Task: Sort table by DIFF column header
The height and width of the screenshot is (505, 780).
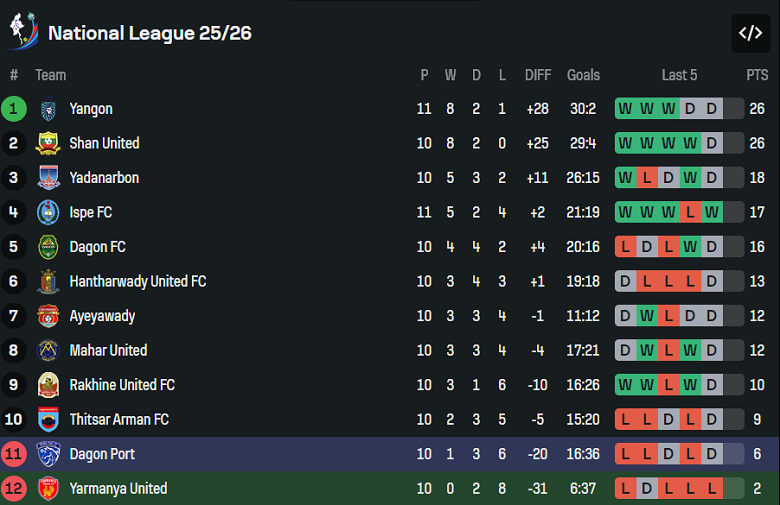Action: click(538, 75)
